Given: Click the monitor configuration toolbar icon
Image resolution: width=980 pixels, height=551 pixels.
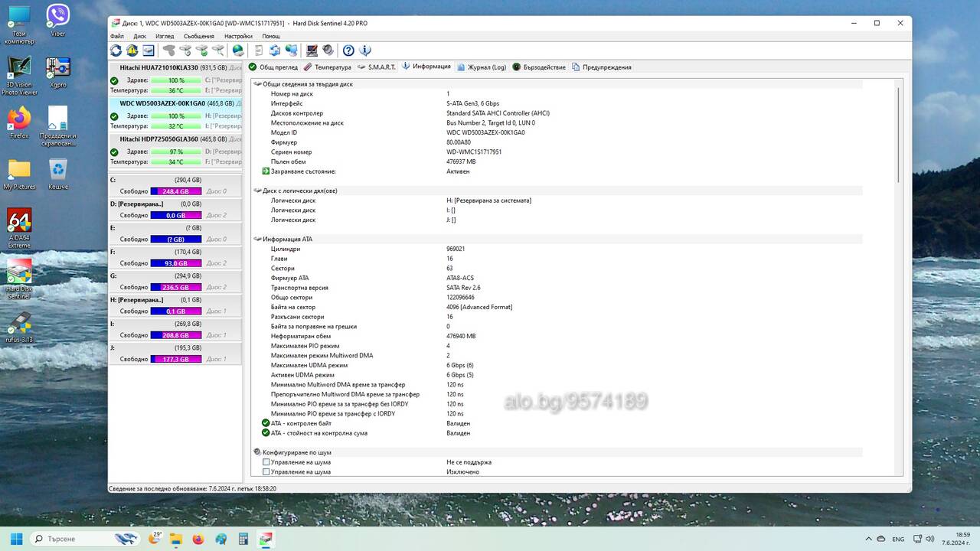Looking at the screenshot, I should [312, 51].
